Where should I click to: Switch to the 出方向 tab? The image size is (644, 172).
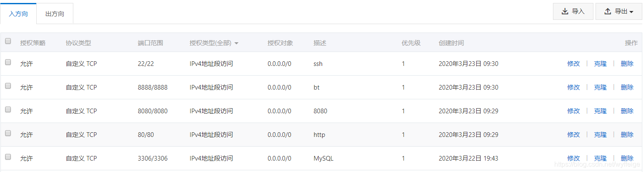[x=55, y=14]
